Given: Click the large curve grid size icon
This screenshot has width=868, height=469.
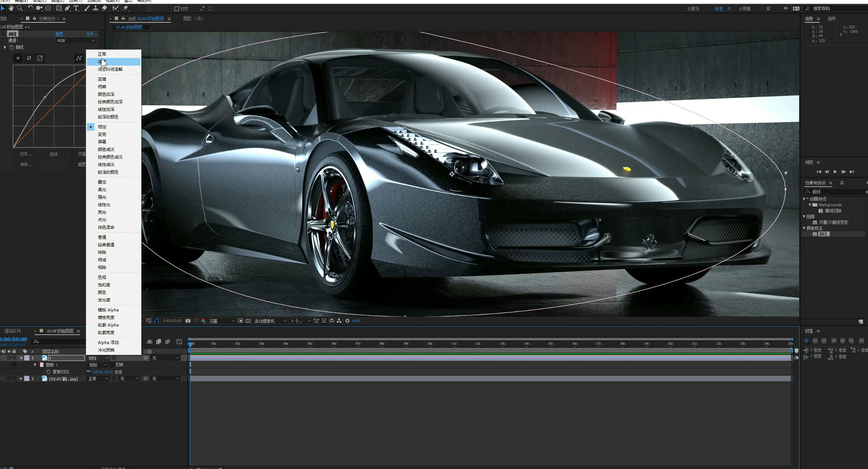Looking at the screenshot, I should coord(40,58).
